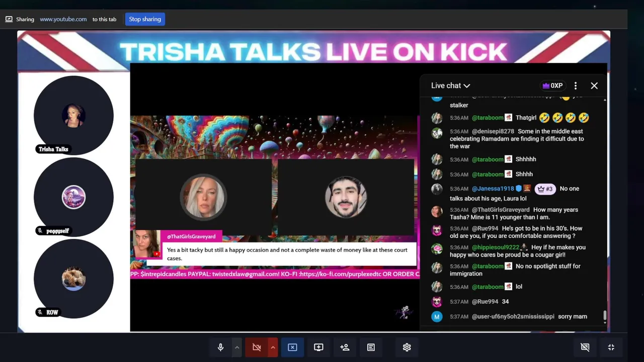Click the commenter photo on the overlay banner
This screenshot has height=362, width=644.
pyautogui.click(x=147, y=244)
